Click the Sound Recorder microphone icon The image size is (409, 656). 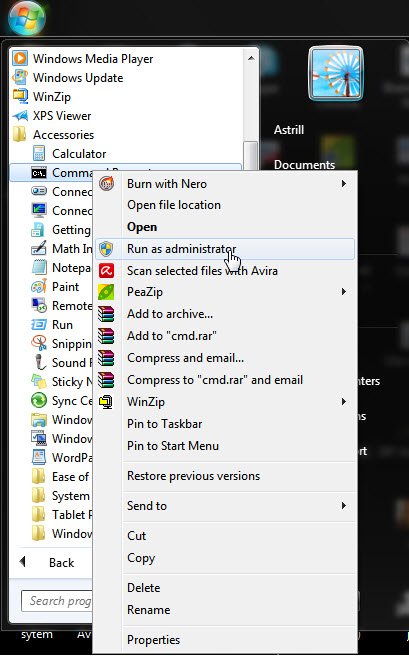[40, 362]
